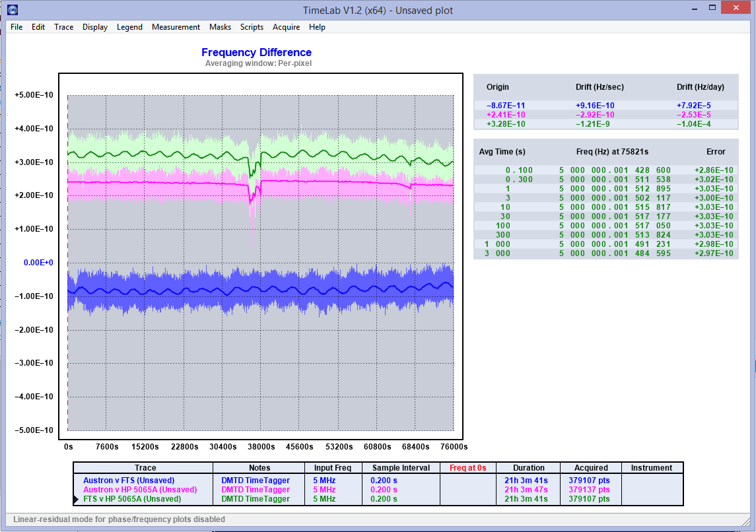Click the blue origin value −8.67E−11
This screenshot has height=532, width=756.
(506, 106)
